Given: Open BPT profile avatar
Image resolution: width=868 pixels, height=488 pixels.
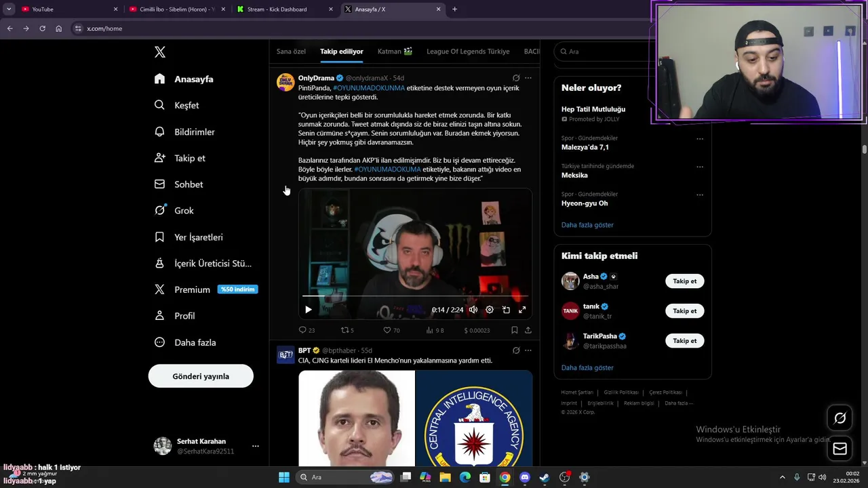Looking at the screenshot, I should pos(285,354).
